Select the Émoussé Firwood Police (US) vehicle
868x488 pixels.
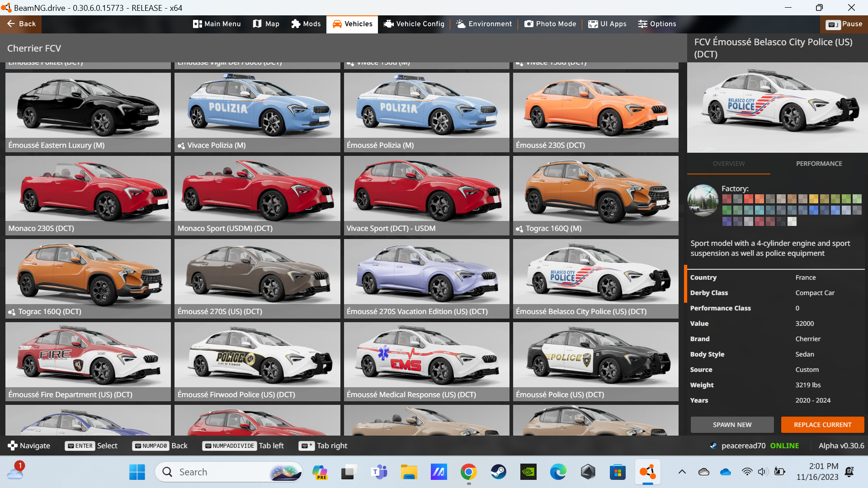[x=257, y=362]
